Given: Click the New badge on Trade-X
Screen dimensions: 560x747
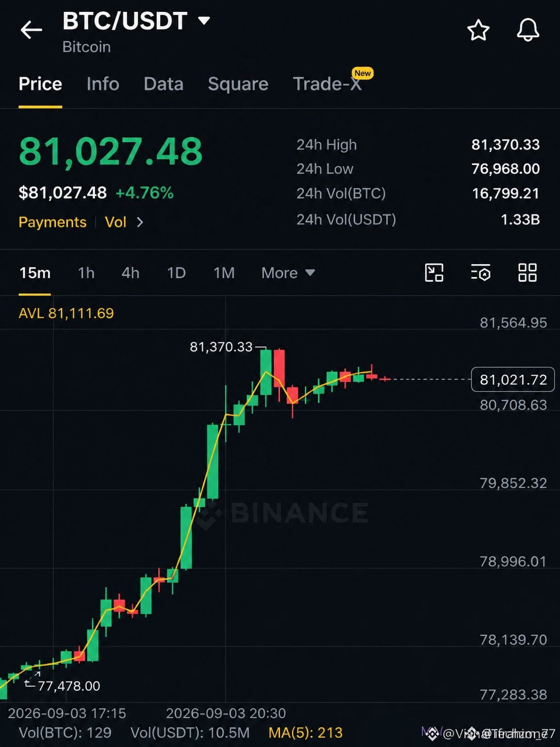Looking at the screenshot, I should (363, 73).
